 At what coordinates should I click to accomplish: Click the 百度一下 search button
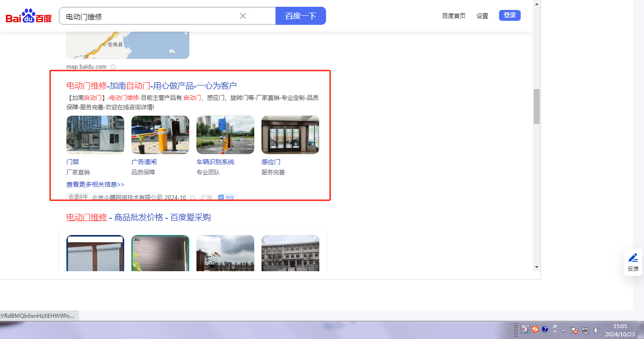301,16
